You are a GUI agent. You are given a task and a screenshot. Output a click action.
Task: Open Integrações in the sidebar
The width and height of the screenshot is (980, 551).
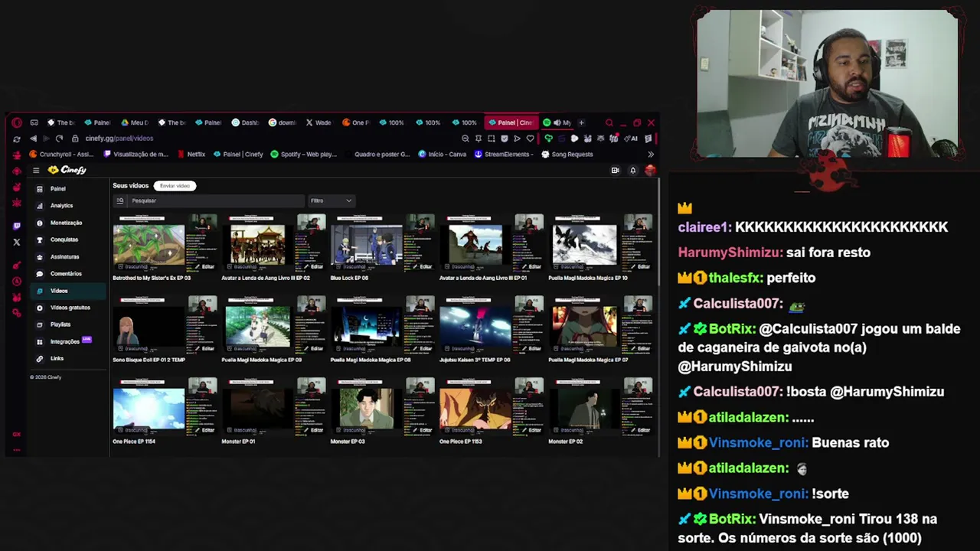coord(68,341)
